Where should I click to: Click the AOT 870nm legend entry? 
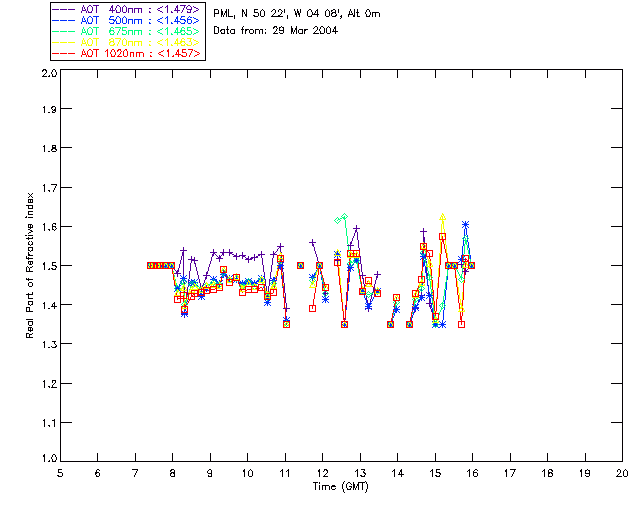(x=126, y=42)
